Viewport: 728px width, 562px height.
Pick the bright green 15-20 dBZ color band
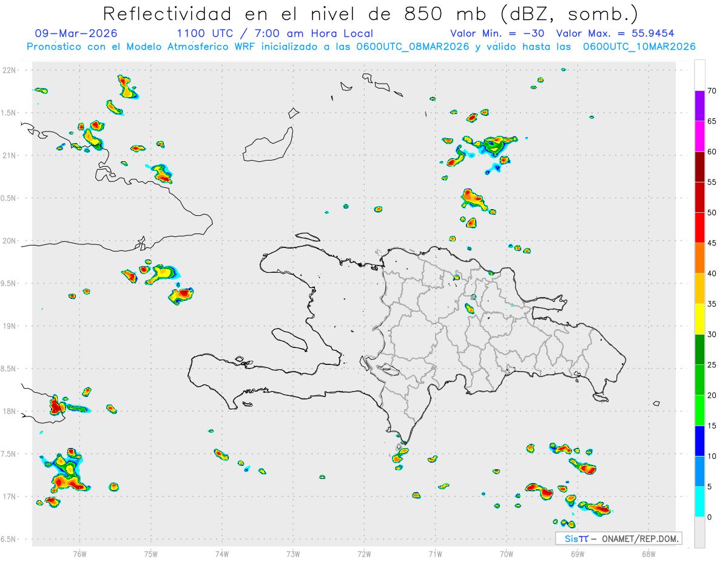[699, 410]
